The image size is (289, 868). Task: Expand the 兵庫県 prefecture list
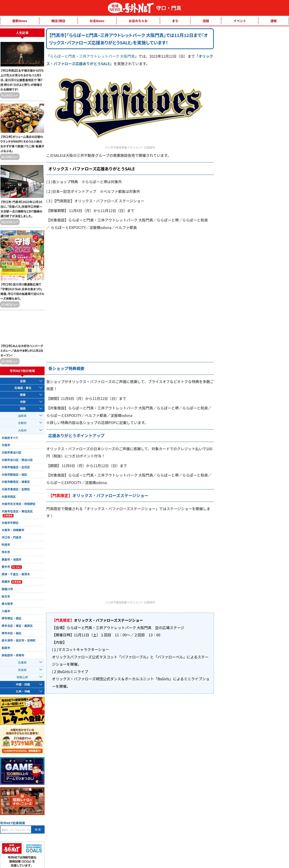pyautogui.click(x=22, y=662)
